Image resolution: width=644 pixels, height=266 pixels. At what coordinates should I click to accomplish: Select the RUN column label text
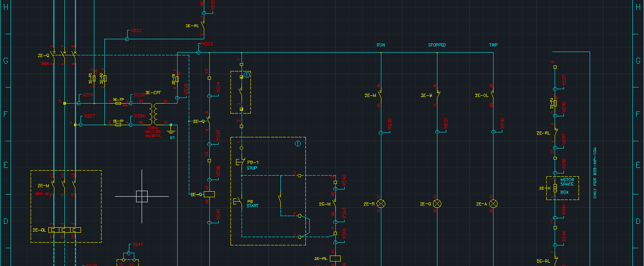click(381, 45)
